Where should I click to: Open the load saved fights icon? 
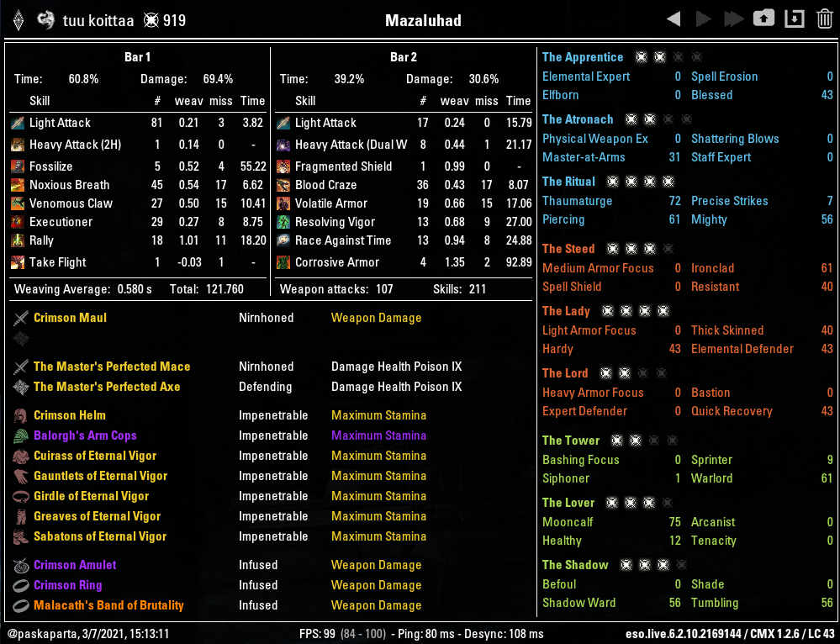pyautogui.click(x=763, y=19)
